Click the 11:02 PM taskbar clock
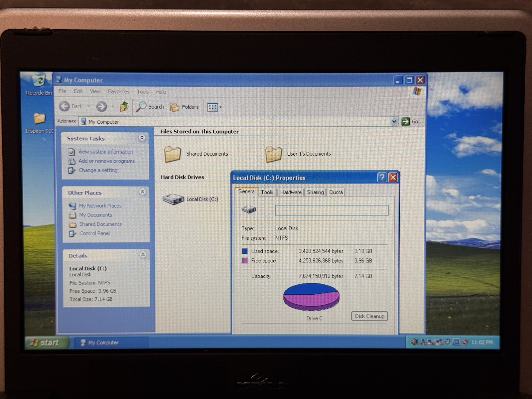This screenshot has width=532, height=399. pos(482,342)
